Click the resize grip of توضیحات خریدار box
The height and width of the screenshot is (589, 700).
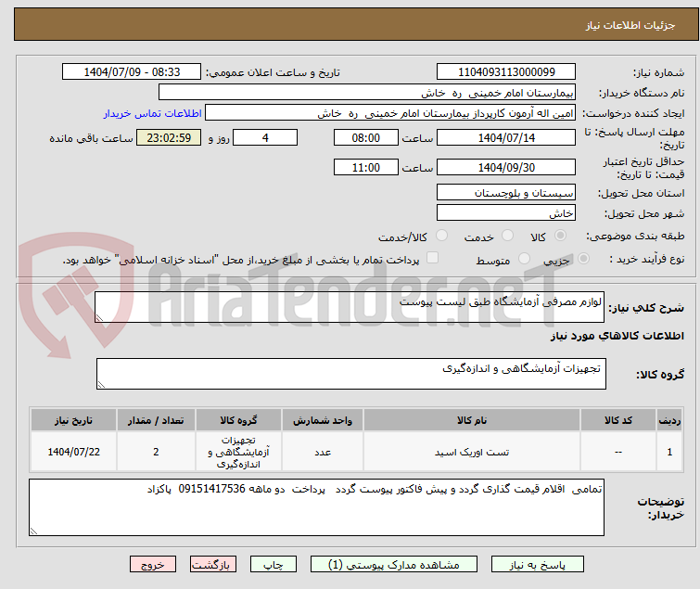click(x=34, y=531)
